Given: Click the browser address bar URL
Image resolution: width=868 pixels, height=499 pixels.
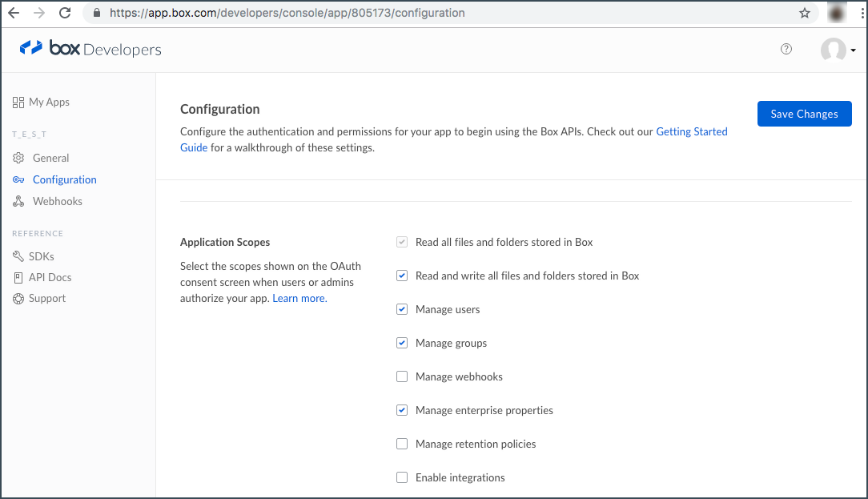Looking at the screenshot, I should coord(287,13).
